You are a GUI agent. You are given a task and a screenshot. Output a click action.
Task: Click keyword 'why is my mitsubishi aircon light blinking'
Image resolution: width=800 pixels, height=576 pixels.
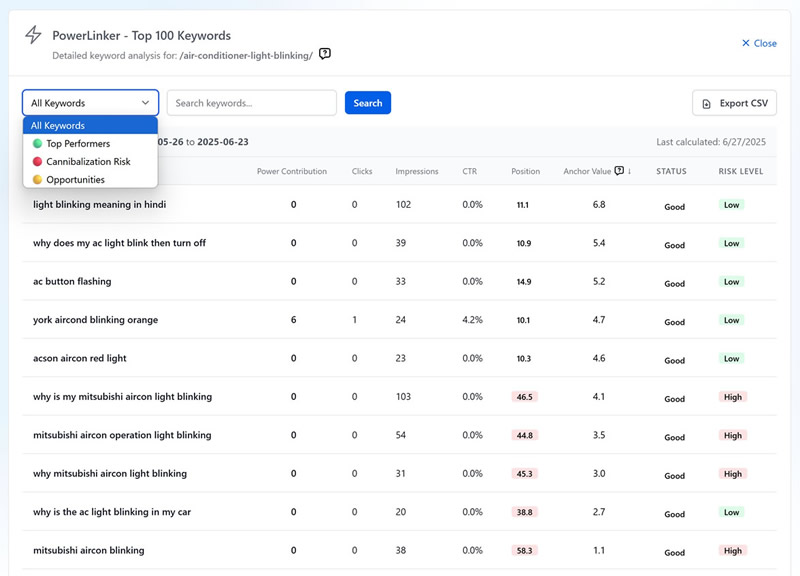[x=122, y=396]
